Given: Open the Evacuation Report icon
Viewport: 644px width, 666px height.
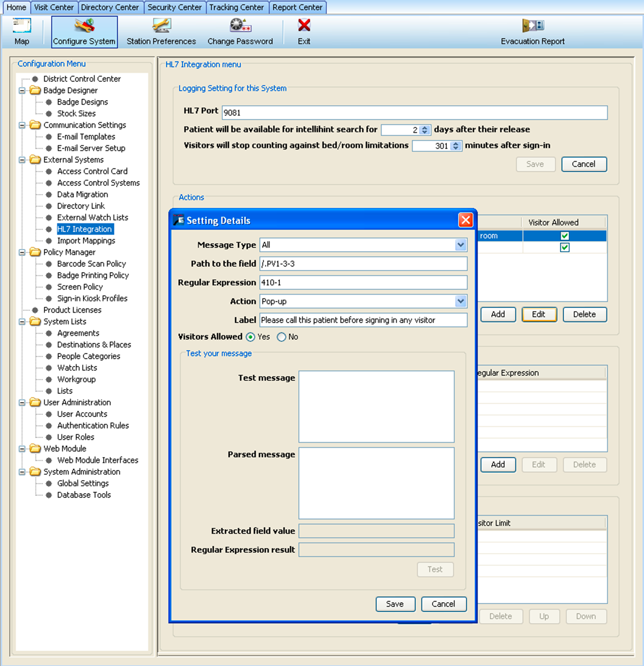Looking at the screenshot, I should pyautogui.click(x=532, y=27).
